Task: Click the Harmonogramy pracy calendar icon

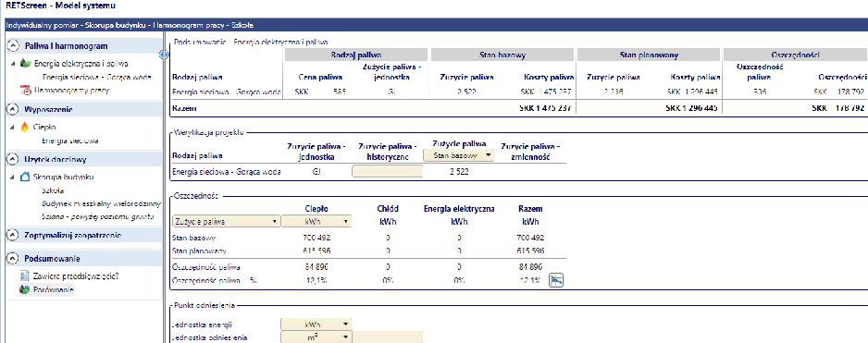Action: click(x=25, y=90)
